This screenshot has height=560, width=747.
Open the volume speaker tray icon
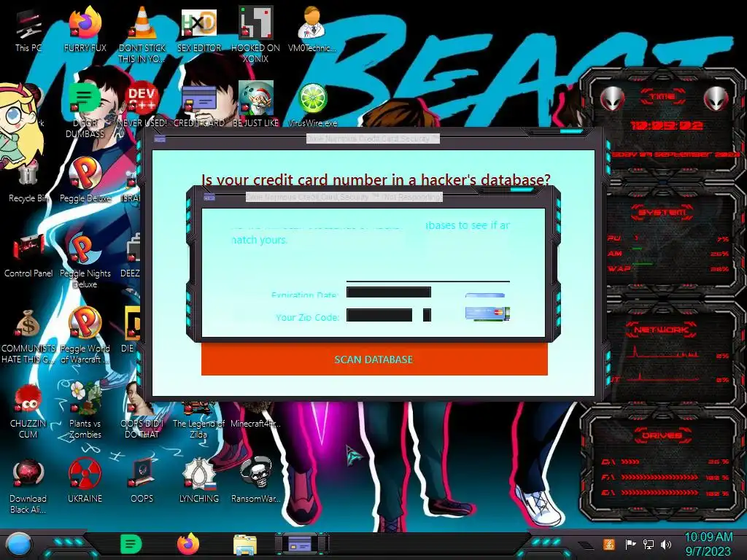tap(665, 544)
